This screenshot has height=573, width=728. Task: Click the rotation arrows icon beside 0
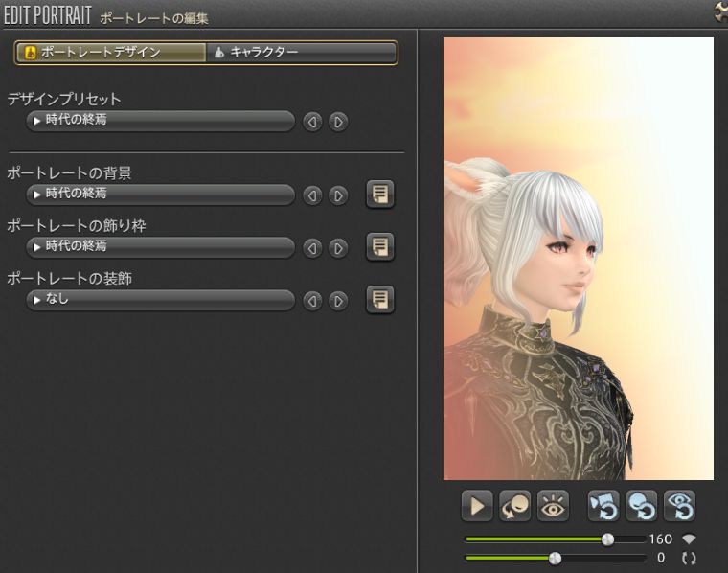689,558
